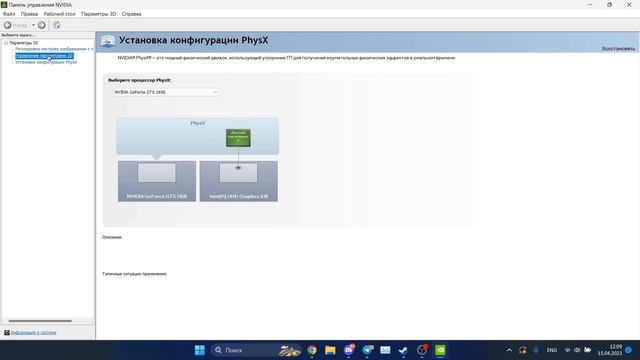This screenshot has height=360, width=640.
Task: Open the Рабочий стол menu
Action: tap(60, 14)
